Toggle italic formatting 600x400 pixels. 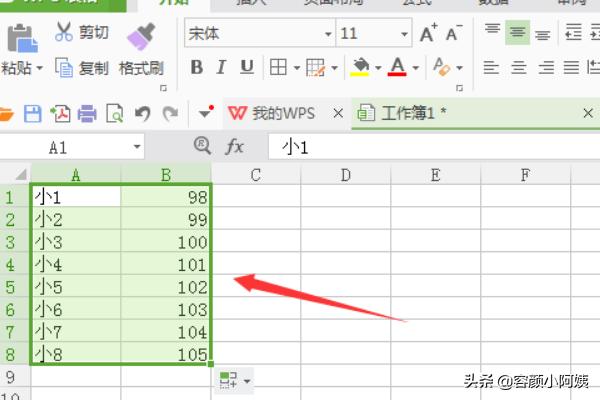click(x=221, y=67)
